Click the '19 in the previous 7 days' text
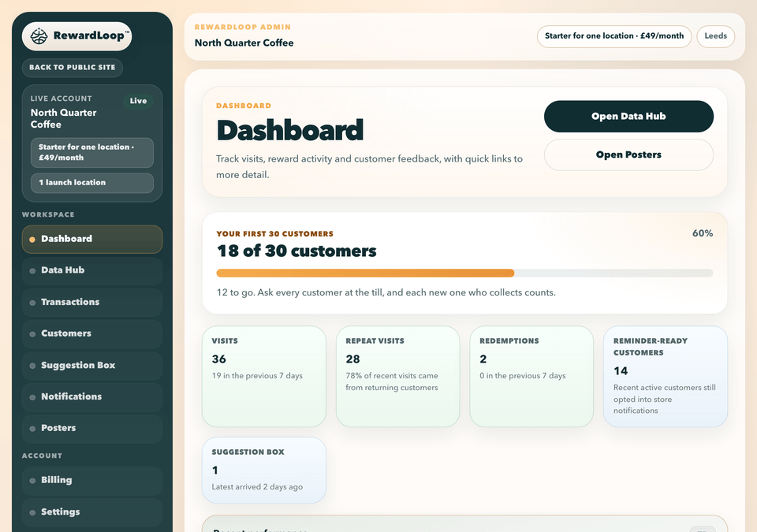This screenshot has width=757, height=532. pyautogui.click(x=257, y=376)
